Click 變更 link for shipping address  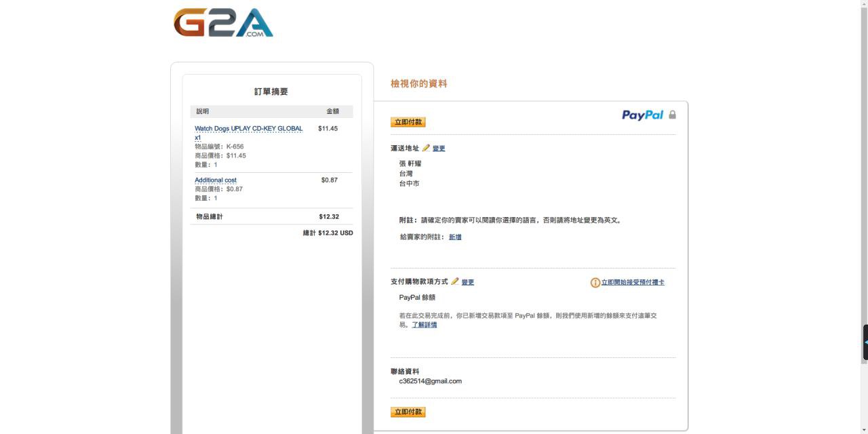(x=439, y=149)
